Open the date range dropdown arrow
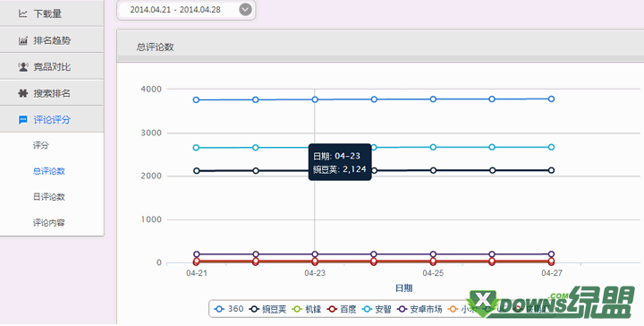This screenshot has width=644, height=326. [x=245, y=10]
